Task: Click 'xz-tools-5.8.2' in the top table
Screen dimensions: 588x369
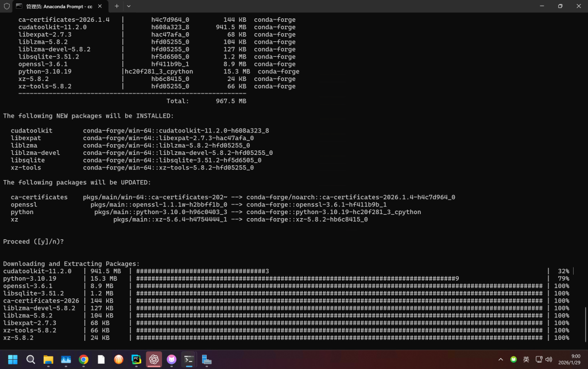Action: 45,86
